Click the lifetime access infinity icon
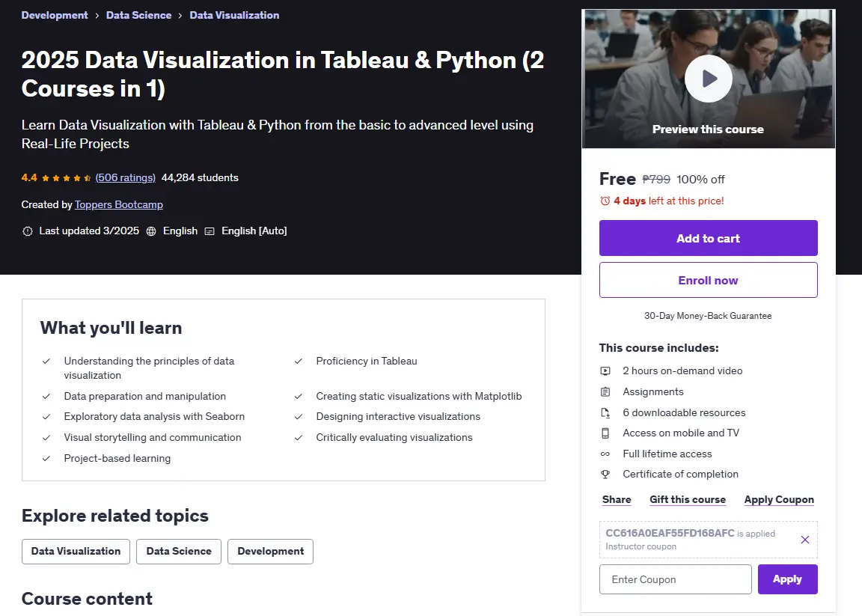 tap(605, 454)
